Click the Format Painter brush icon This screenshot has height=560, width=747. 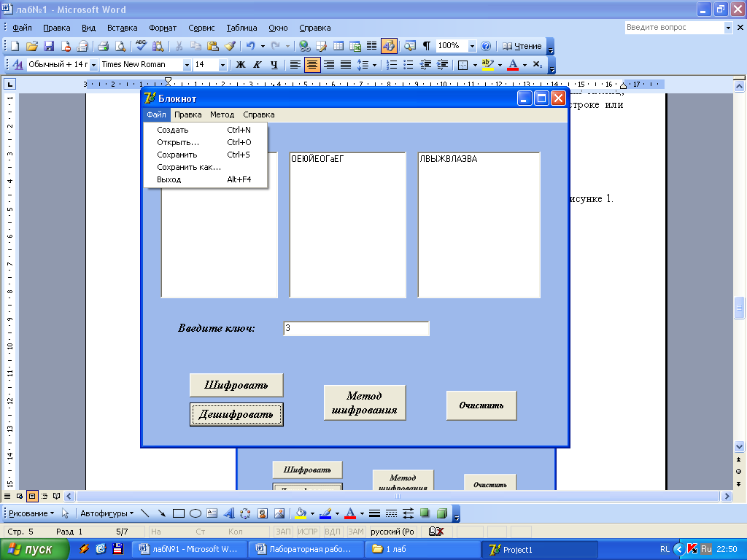230,46
